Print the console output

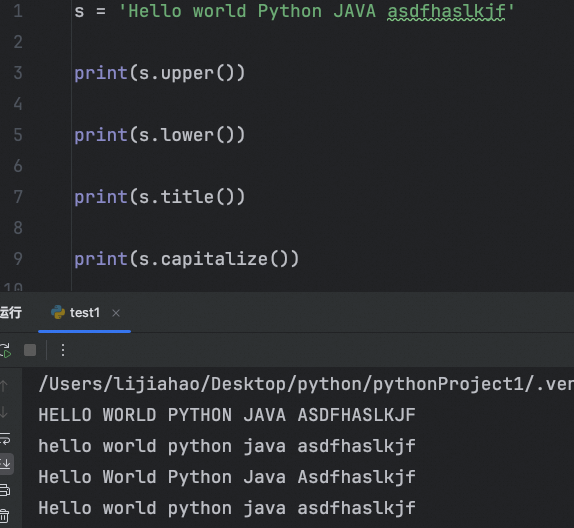[x=5, y=490]
